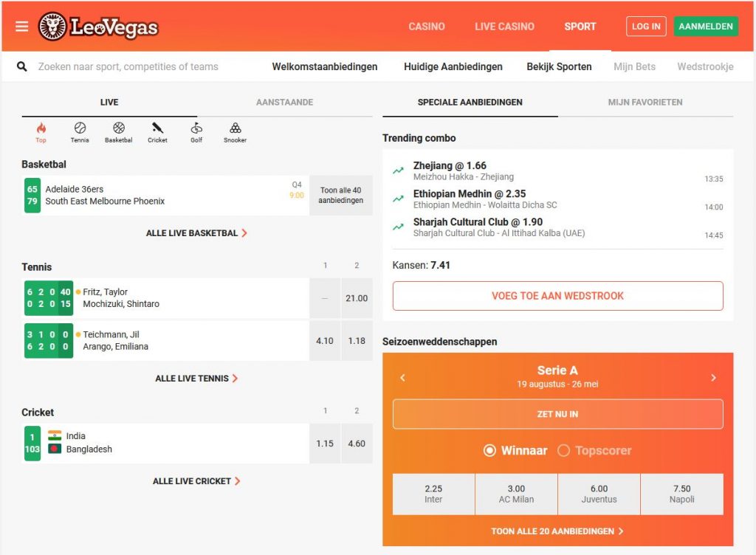
Task: Switch to the Mijn Favorieten tab
Action: pos(645,102)
